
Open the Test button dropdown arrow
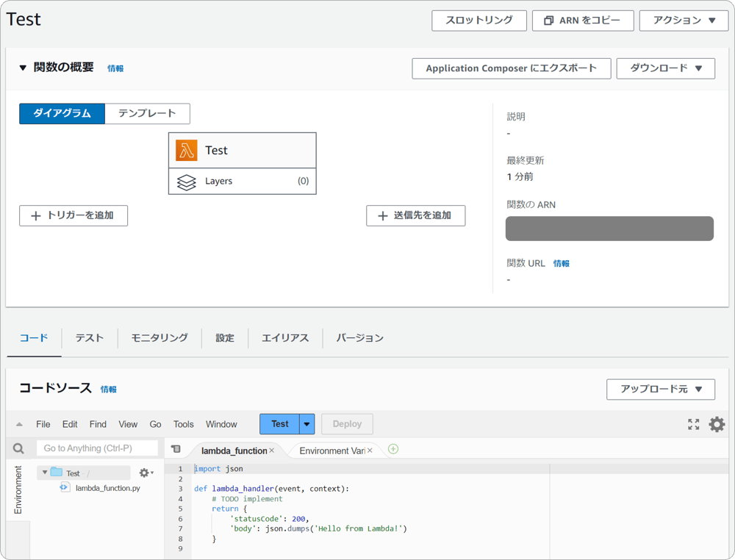point(306,424)
